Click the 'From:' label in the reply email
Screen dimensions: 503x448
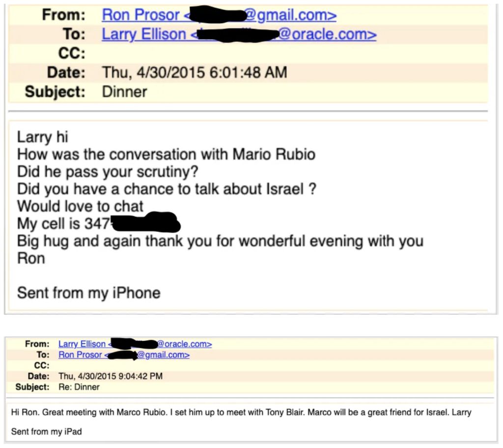click(x=37, y=344)
